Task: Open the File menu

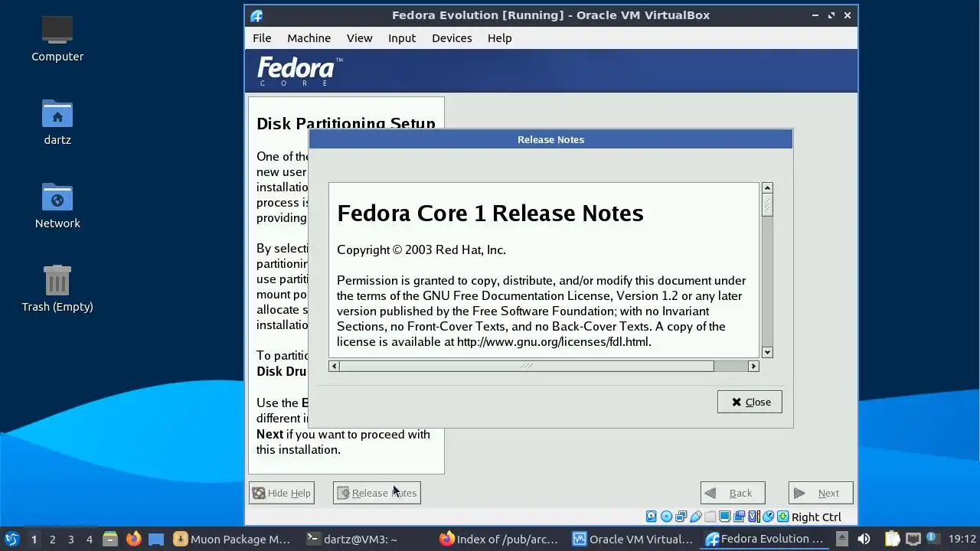Action: click(x=262, y=38)
